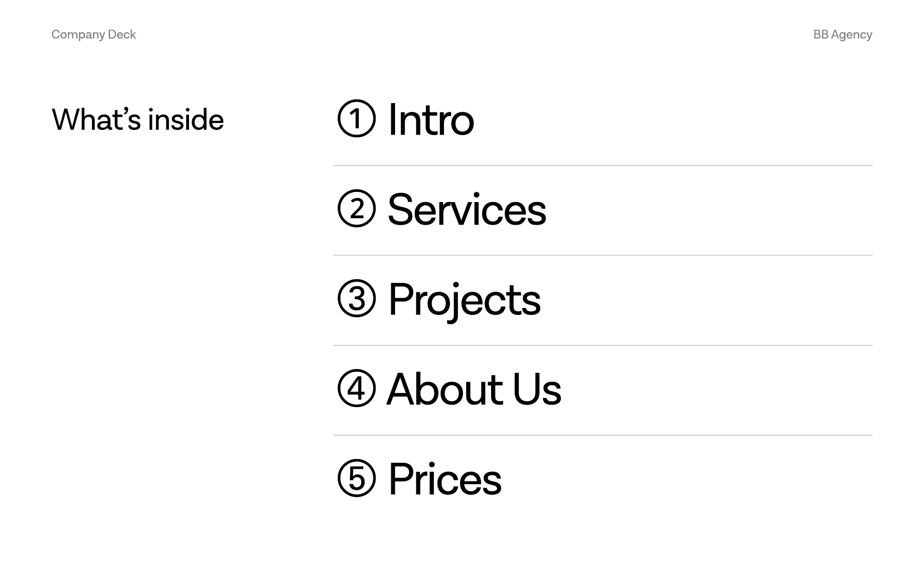The width and height of the screenshot is (924, 578).
Task: Click the circled number 3 icon
Action: tap(356, 298)
